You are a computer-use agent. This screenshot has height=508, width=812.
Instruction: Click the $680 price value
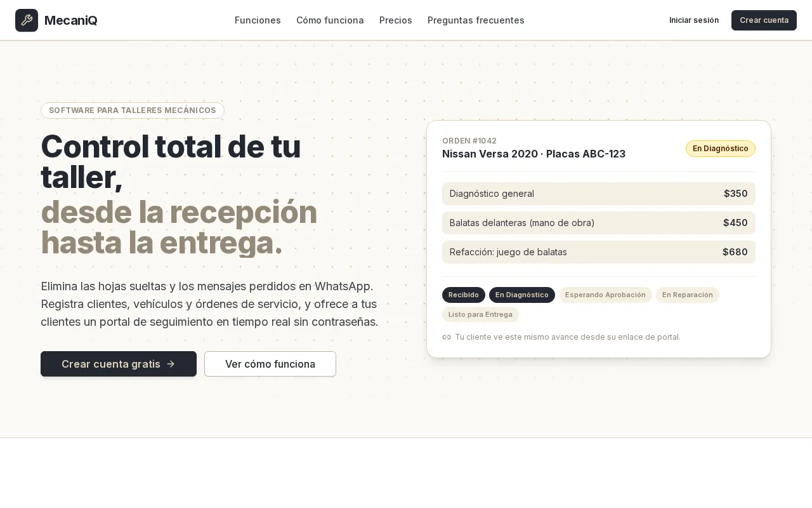pyautogui.click(x=735, y=252)
